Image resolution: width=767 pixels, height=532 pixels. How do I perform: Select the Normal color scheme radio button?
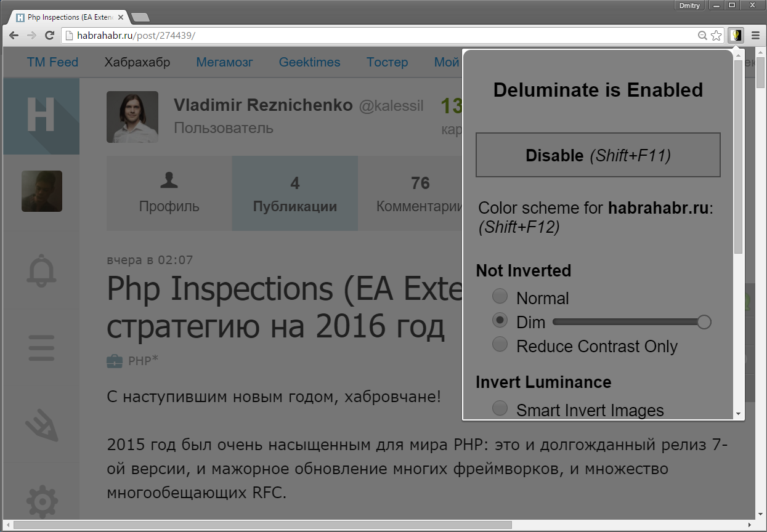(x=500, y=296)
